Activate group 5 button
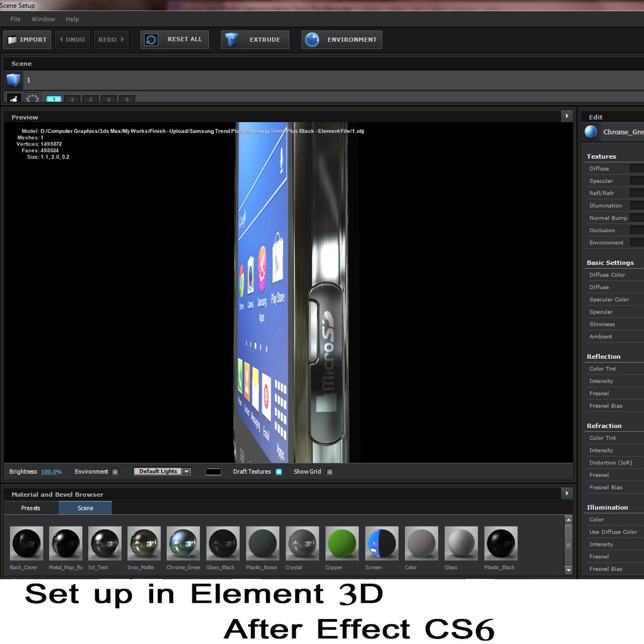Viewport: 644px width, 644px height. pyautogui.click(x=127, y=99)
